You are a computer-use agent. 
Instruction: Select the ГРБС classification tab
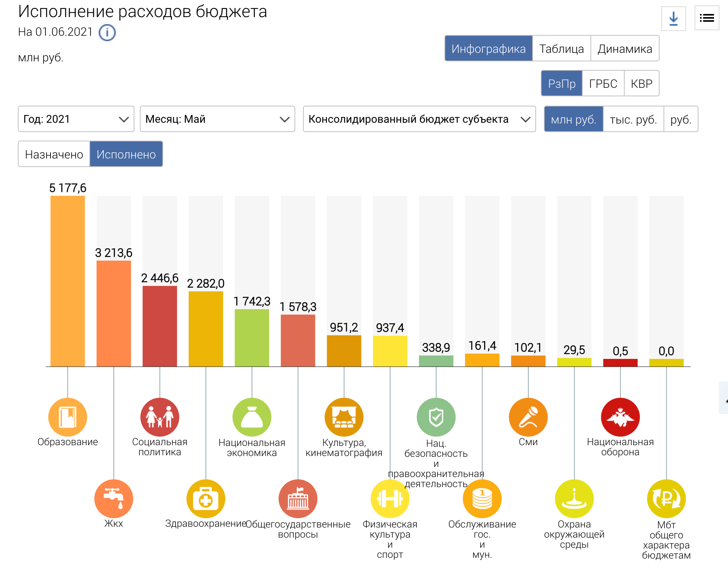coord(603,84)
